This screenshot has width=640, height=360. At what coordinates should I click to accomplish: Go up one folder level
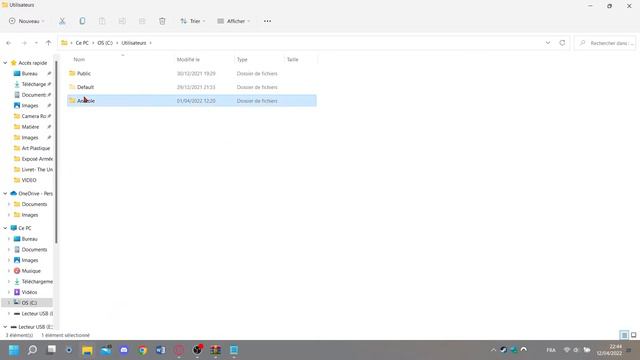(x=49, y=43)
